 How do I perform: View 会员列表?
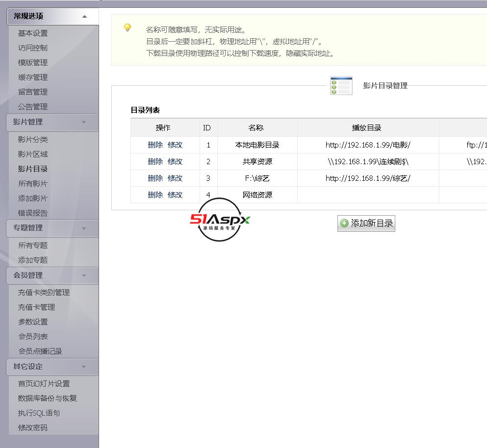point(32,337)
